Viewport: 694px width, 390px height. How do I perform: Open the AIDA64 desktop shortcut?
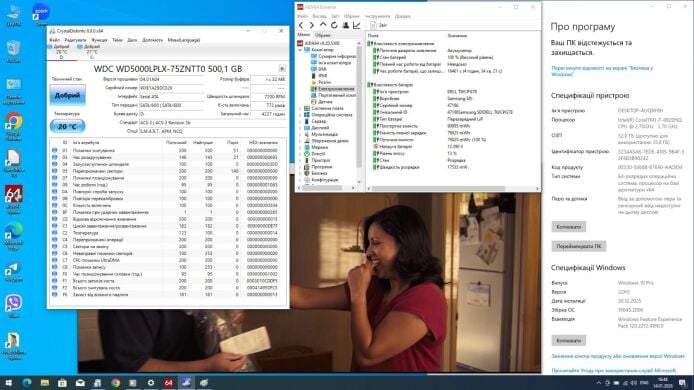click(x=14, y=199)
